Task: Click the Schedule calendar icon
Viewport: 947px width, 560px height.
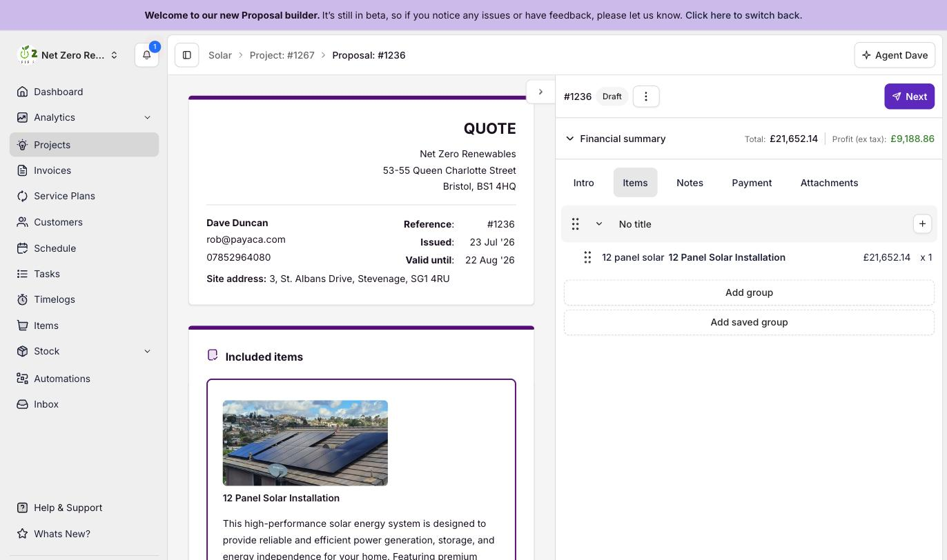Action: click(23, 248)
